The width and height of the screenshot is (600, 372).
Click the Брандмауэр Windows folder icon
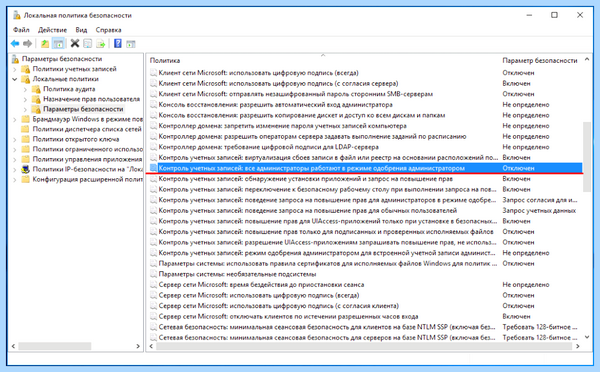click(26, 119)
